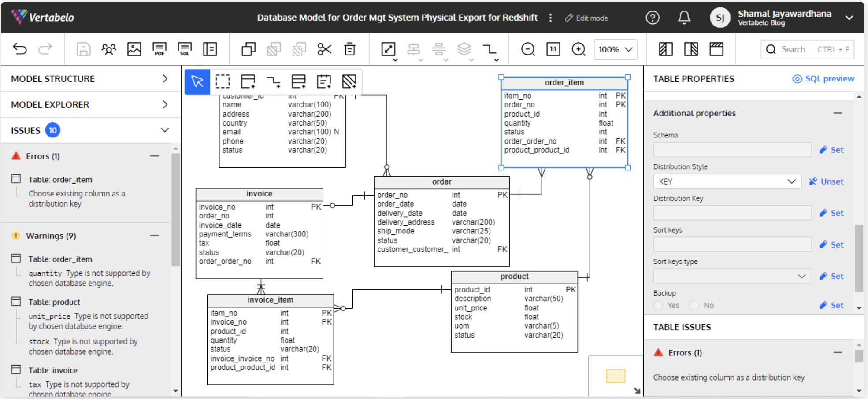Click the Zoom out magnifier
This screenshot has height=399, width=868.
(528, 49)
